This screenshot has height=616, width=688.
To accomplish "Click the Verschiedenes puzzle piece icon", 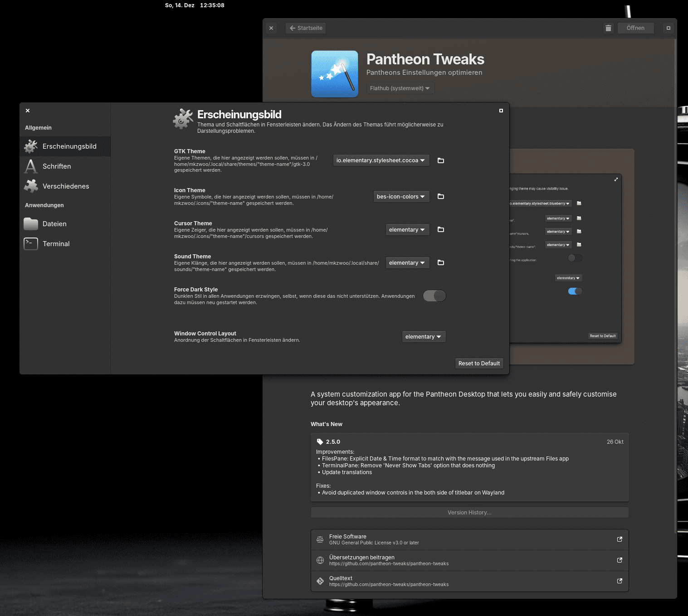I will tap(31, 186).
